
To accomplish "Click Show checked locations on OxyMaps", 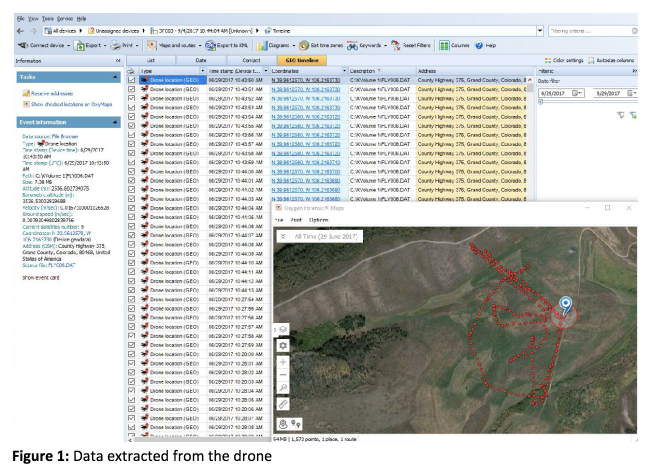I will click(72, 104).
